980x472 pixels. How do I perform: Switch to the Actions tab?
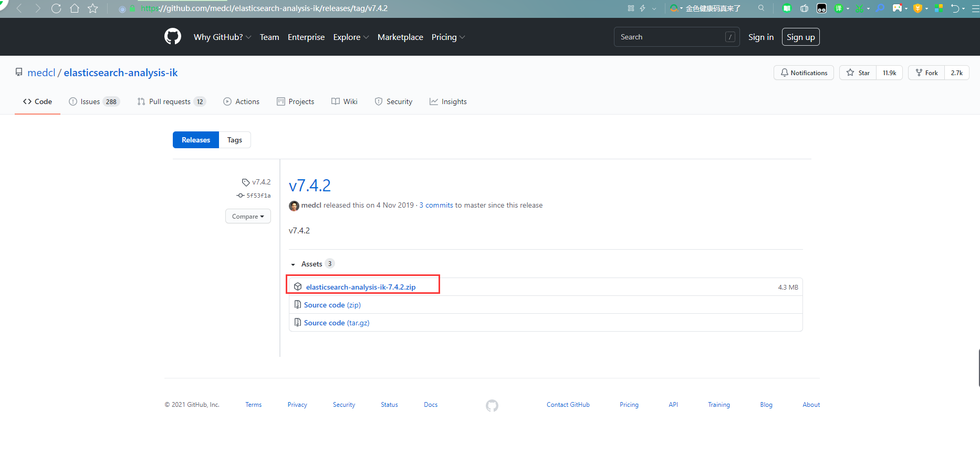[x=242, y=101]
